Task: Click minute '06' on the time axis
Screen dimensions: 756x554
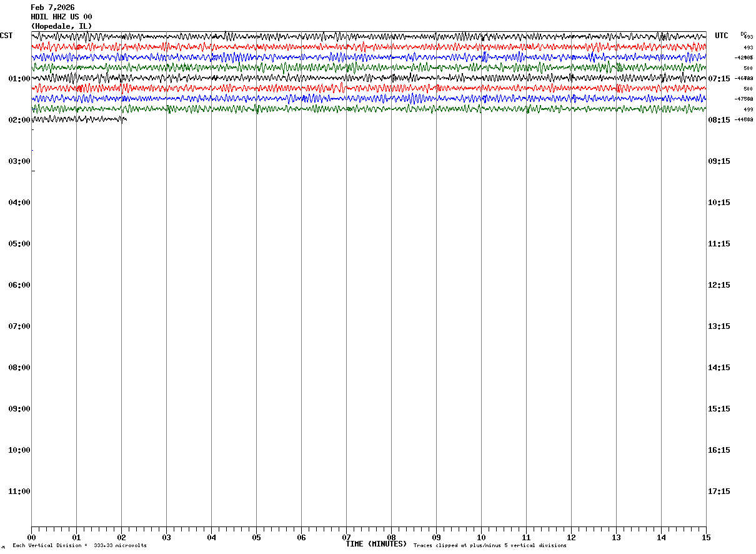Action: (x=301, y=538)
